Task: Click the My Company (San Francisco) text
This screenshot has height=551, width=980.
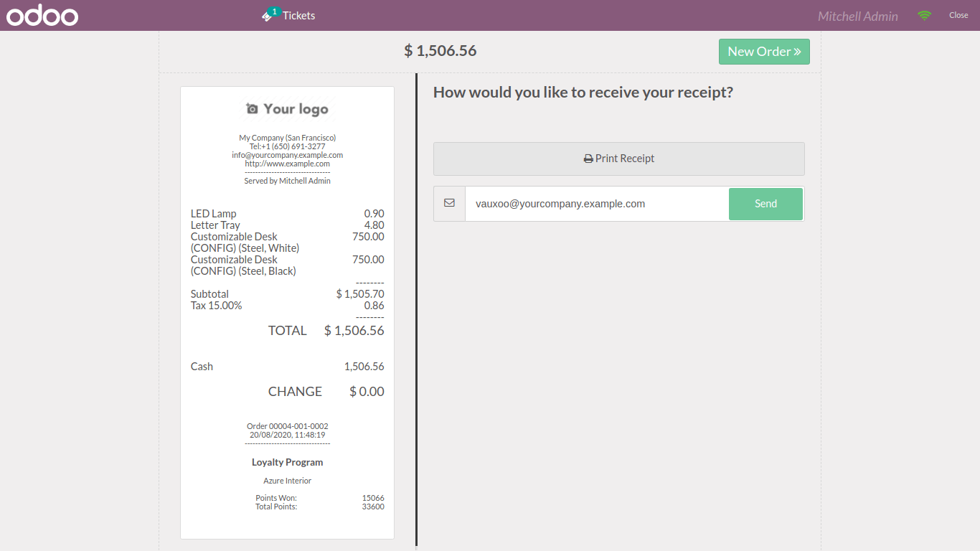Action: (x=288, y=138)
